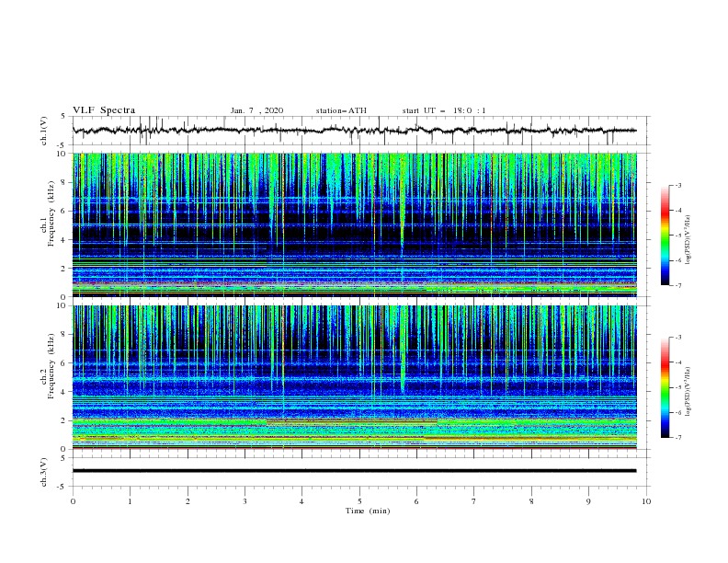Click time axis tick label "1"
The image size is (728, 563).
131,501
